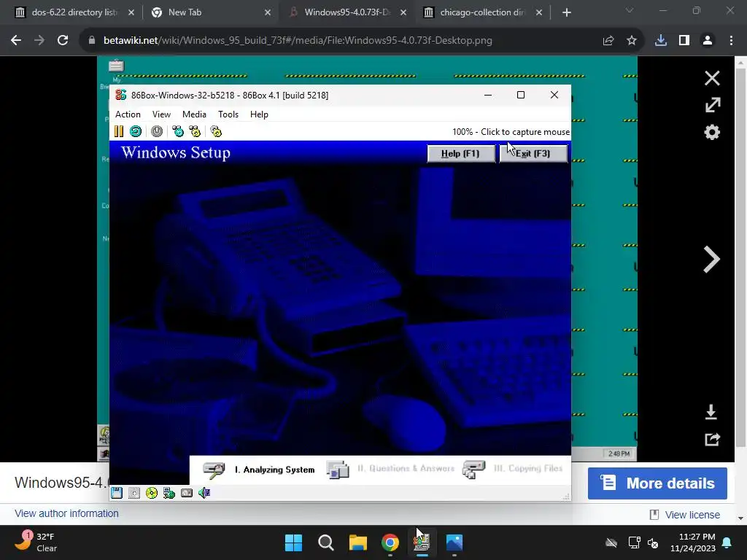This screenshot has width=747, height=560.
Task: Open 86Box settings gear icon in toolbar
Action: pyautogui.click(x=216, y=131)
